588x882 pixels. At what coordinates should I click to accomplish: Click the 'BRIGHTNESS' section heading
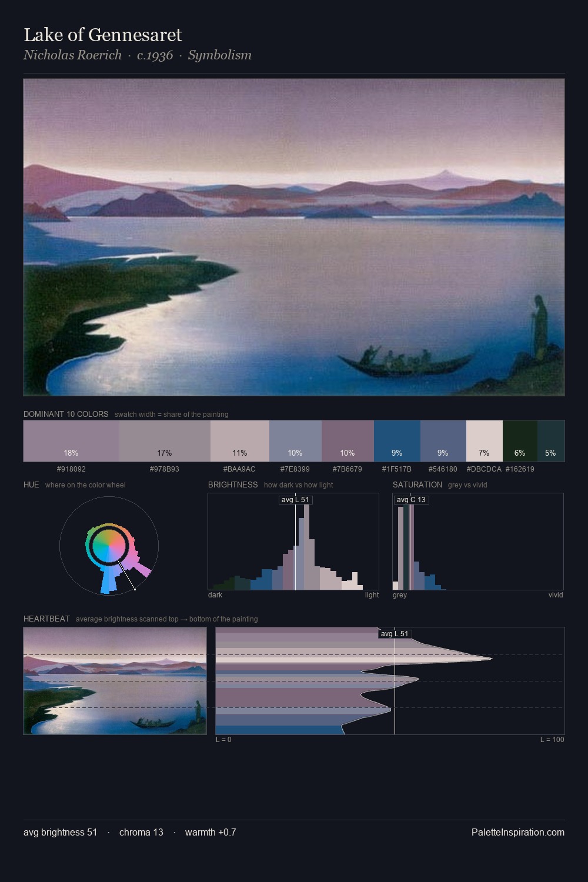[x=233, y=485]
